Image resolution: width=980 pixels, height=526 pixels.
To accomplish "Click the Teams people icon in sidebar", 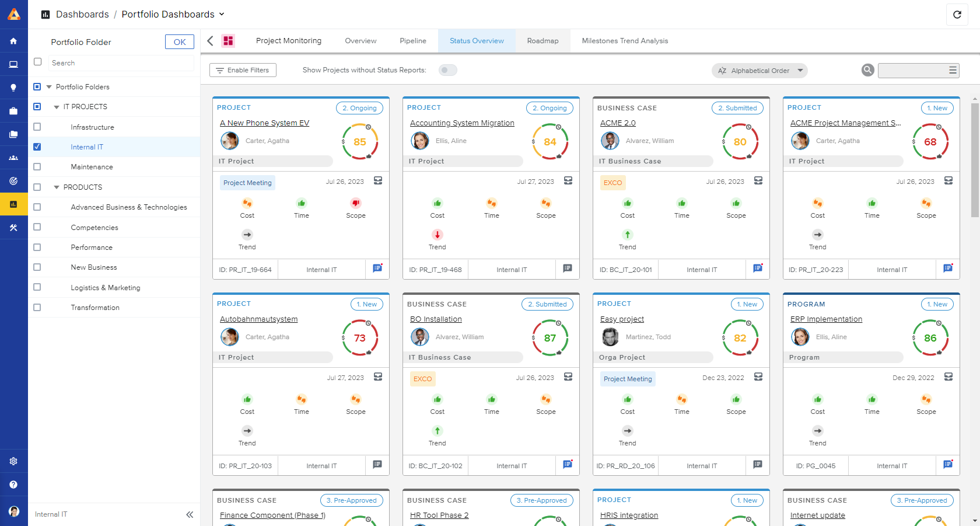I will tap(14, 157).
